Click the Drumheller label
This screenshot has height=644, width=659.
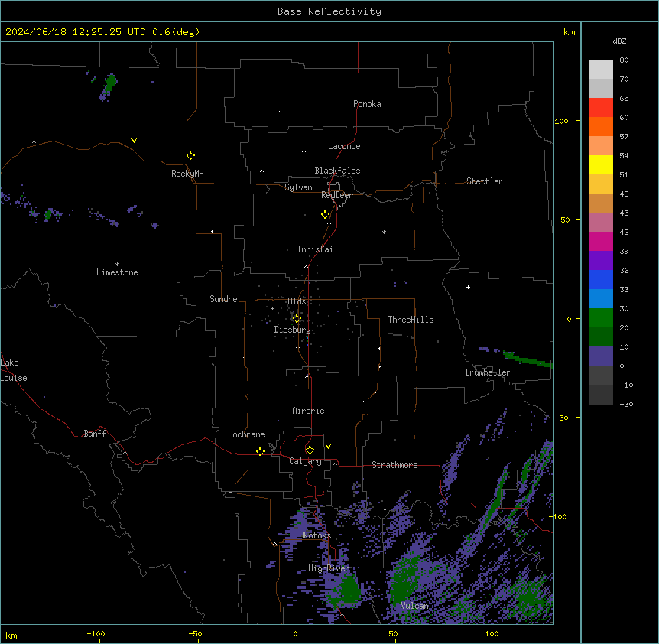coord(488,372)
